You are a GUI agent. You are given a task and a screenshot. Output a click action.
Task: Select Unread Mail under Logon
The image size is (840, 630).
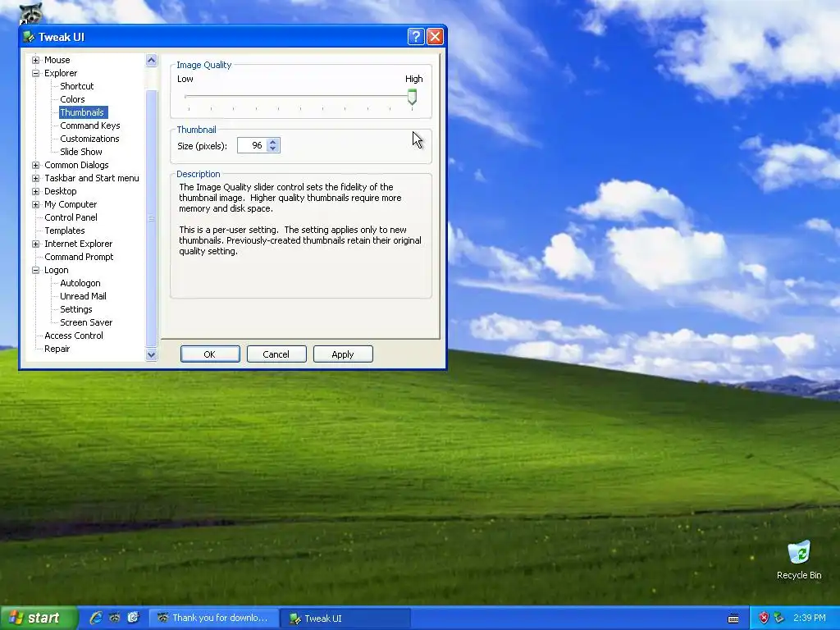tap(83, 296)
